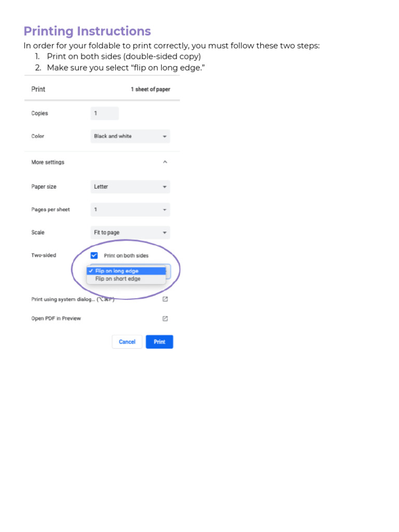Open the Paper size dropdown set to Letter

[130, 187]
